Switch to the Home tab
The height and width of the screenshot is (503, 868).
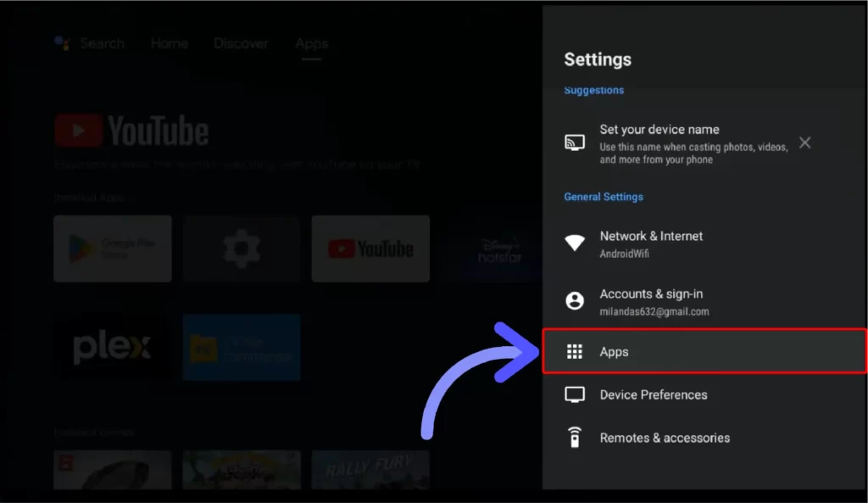point(169,43)
